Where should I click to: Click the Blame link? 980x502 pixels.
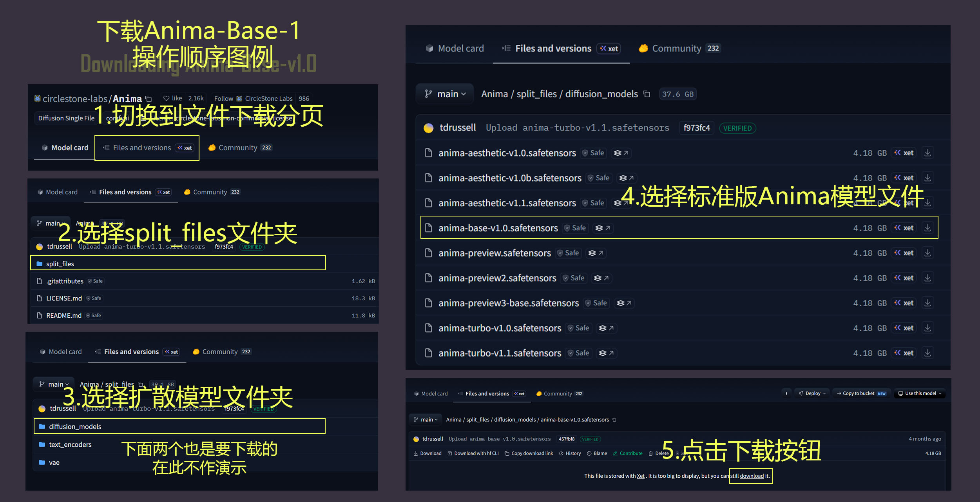[597, 453]
